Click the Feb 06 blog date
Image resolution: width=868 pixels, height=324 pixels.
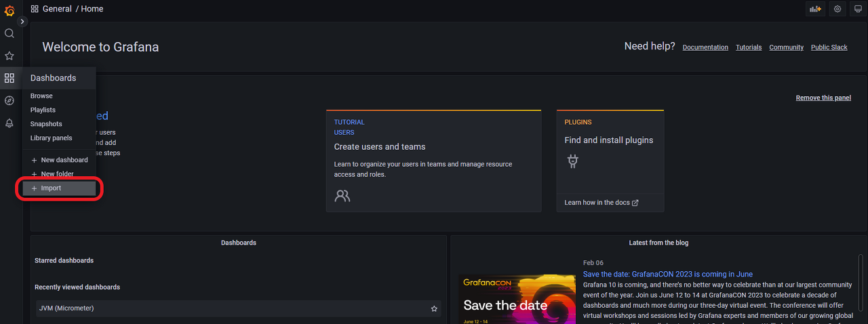[x=593, y=262]
